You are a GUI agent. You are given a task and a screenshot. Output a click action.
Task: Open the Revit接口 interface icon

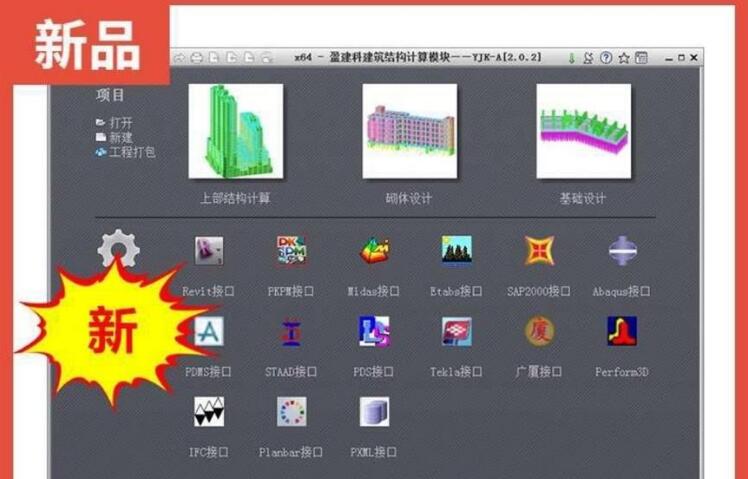click(209, 251)
